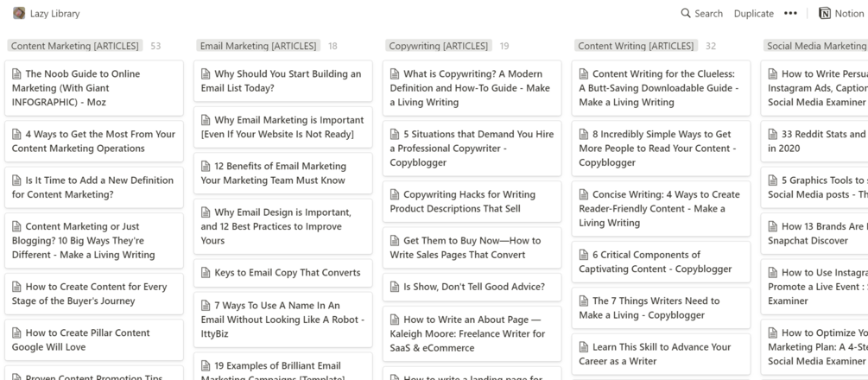Viewport: 868px width, 380px height.
Task: Click document icon on '33 Reddit Stats' card
Action: pos(774,134)
